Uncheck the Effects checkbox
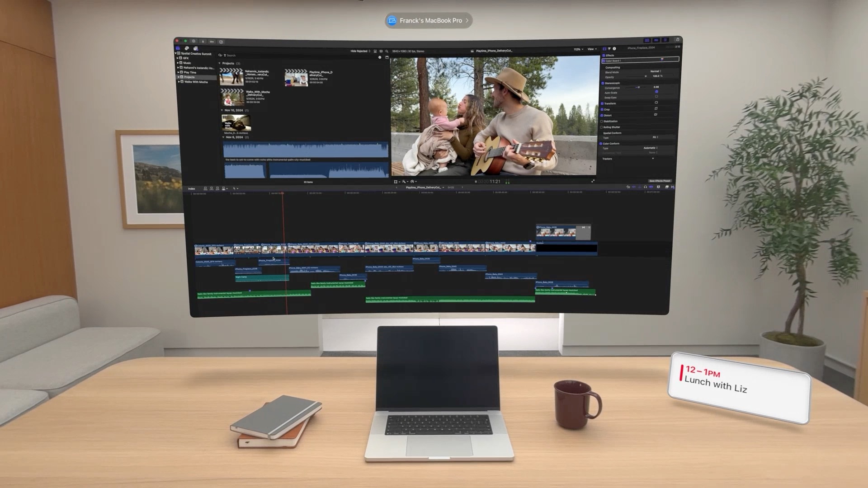Image resolution: width=868 pixels, height=488 pixels. (x=604, y=56)
